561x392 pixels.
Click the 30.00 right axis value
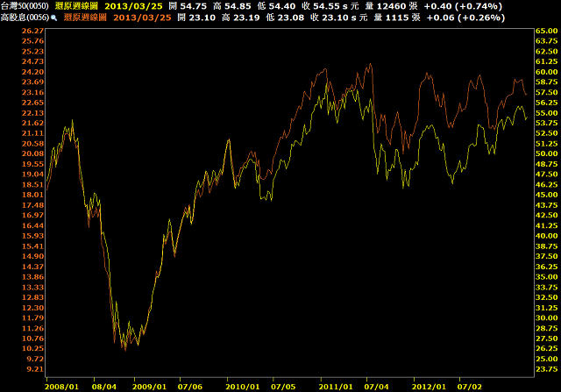click(x=547, y=317)
